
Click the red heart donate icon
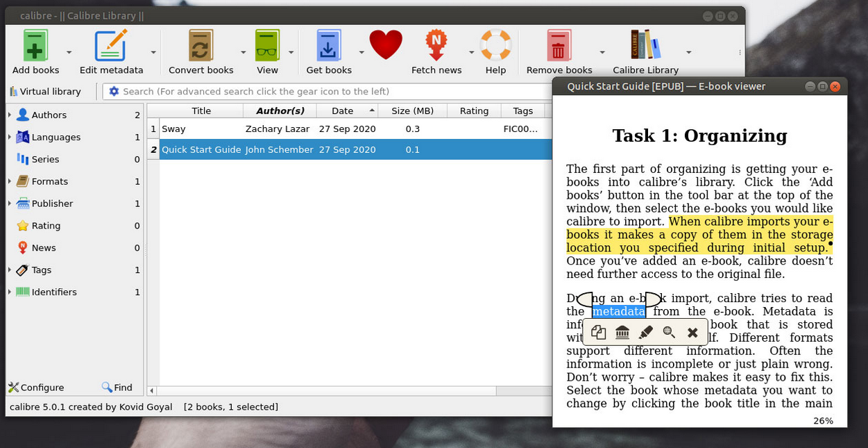pos(386,46)
